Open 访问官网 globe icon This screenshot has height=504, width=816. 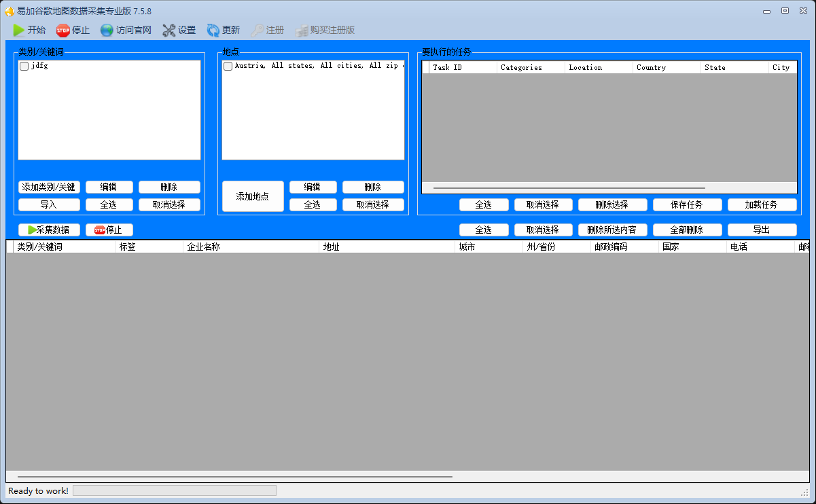click(107, 30)
